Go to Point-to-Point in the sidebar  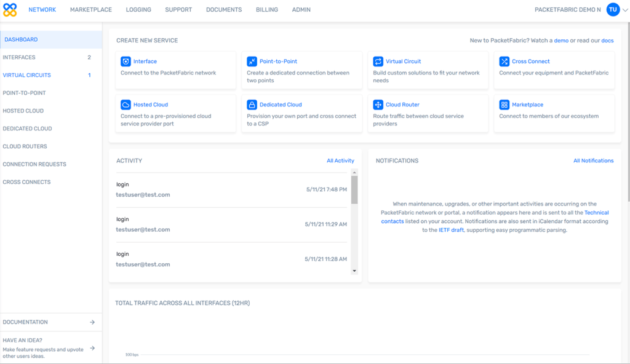click(x=51, y=93)
